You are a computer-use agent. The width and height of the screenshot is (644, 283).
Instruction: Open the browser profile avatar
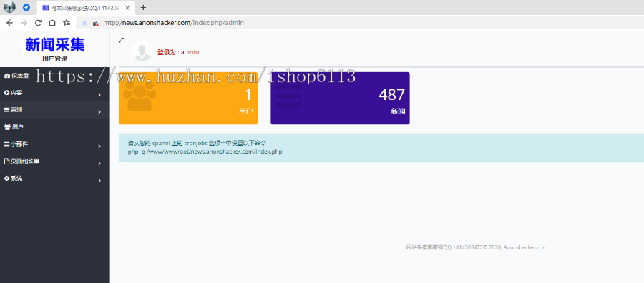point(9,7)
